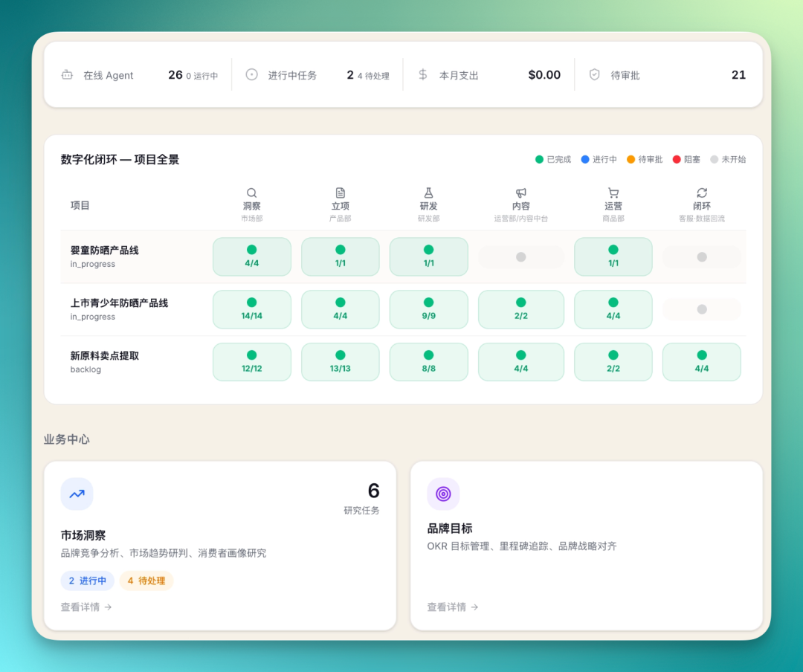803x672 pixels.
Task: Open 新原料卖点提取 研发 cell 8/8
Action: (x=429, y=362)
